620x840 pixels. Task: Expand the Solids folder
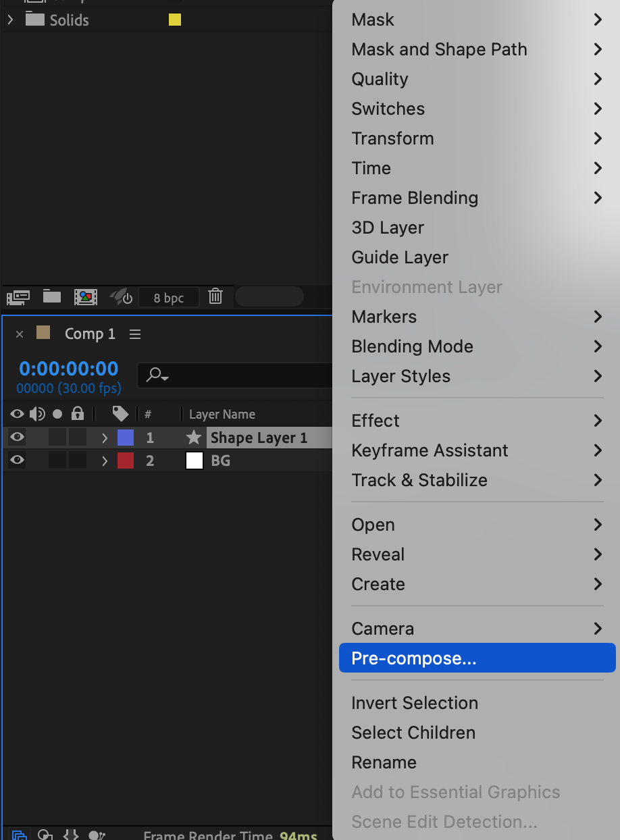[10, 20]
